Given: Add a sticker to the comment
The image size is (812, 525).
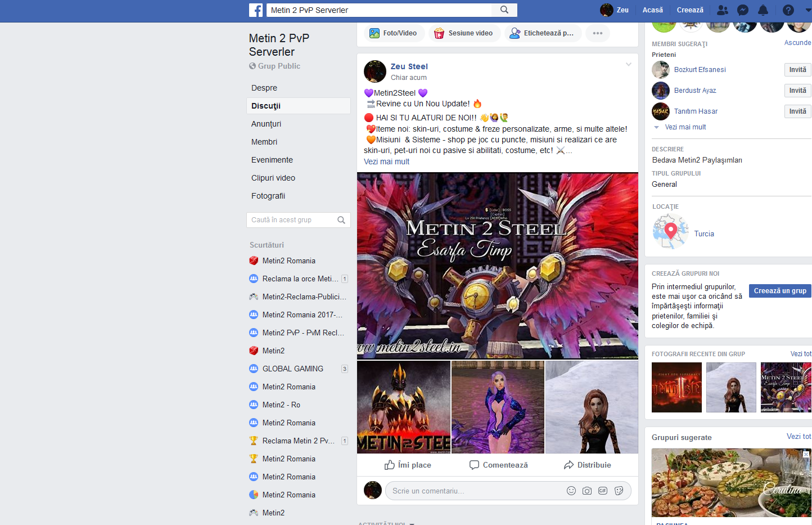Looking at the screenshot, I should (x=619, y=491).
